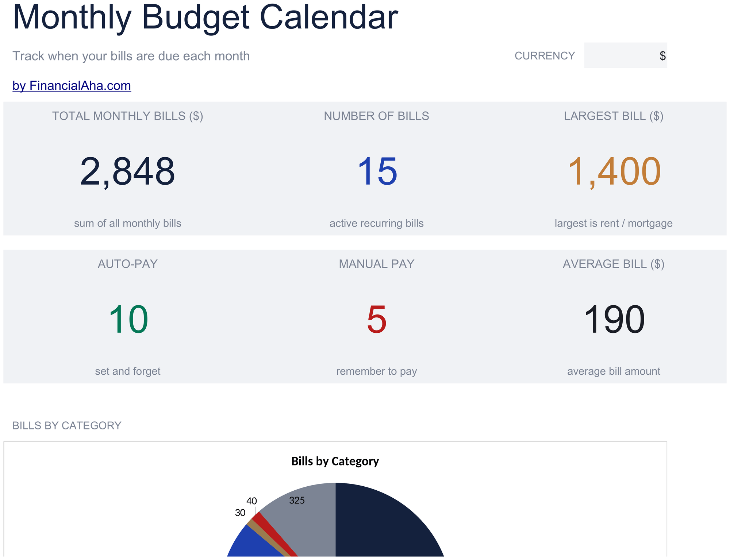Select the manual pay count 5
This screenshot has height=560, width=730.
click(x=377, y=320)
